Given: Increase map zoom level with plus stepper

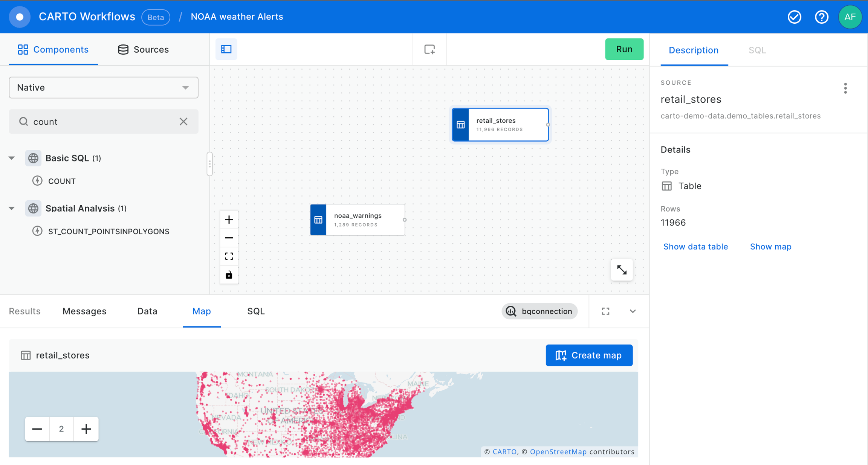Looking at the screenshot, I should click(86, 429).
